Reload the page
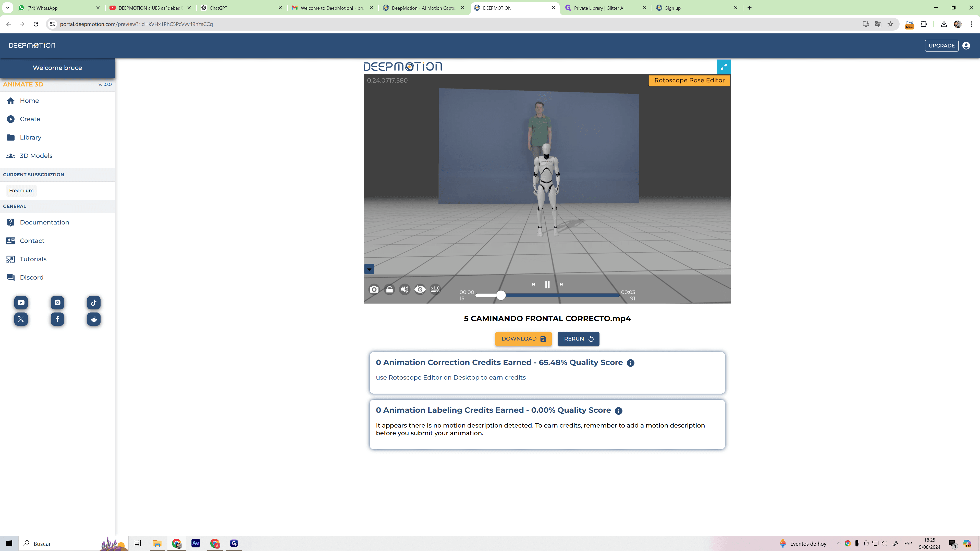The width and height of the screenshot is (980, 551). 36,24
